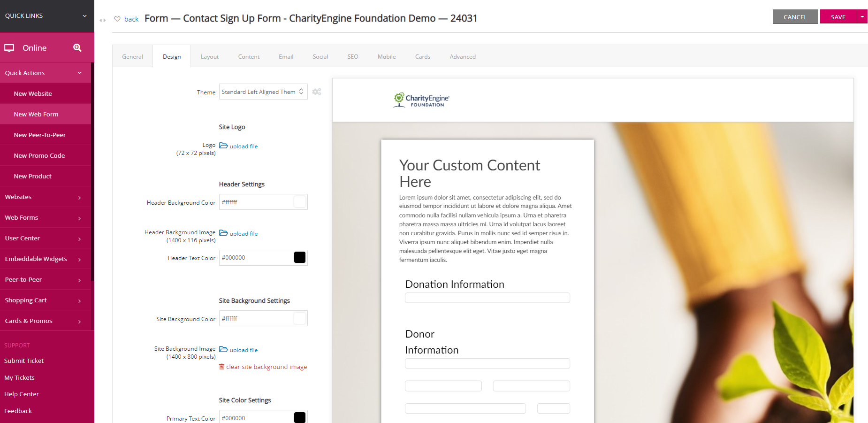Image resolution: width=868 pixels, height=423 pixels.
Task: Select the Design tab
Action: coord(172,56)
